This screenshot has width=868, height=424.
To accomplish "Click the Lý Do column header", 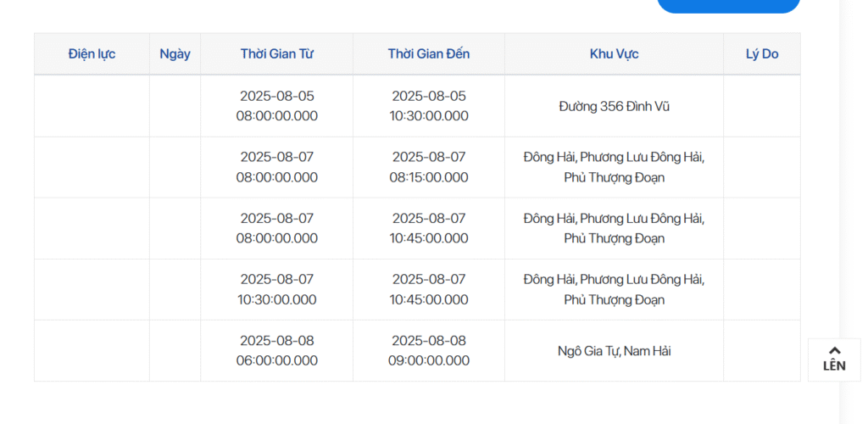I will point(762,53).
